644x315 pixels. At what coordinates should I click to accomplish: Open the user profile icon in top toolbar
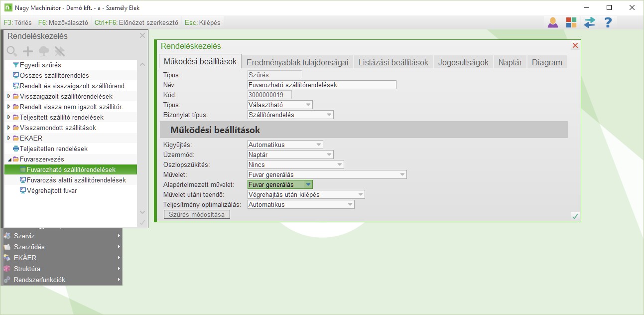tap(552, 22)
